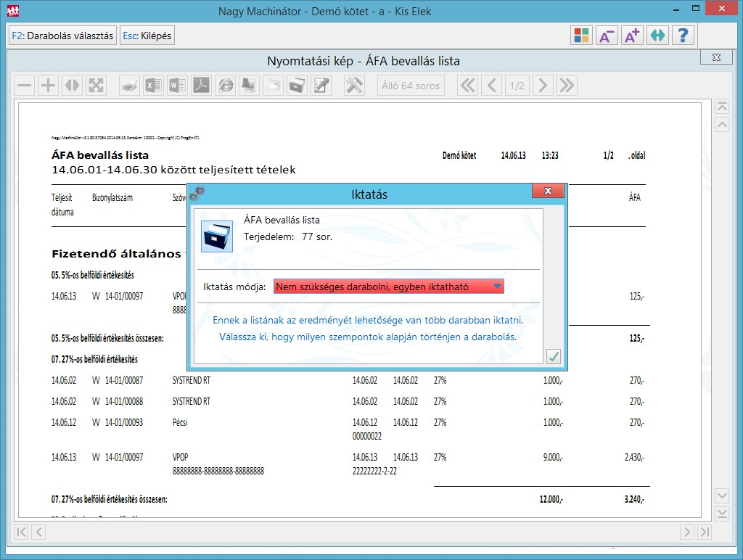Jump to last page double arrow
The width and height of the screenshot is (743, 560).
click(566, 86)
